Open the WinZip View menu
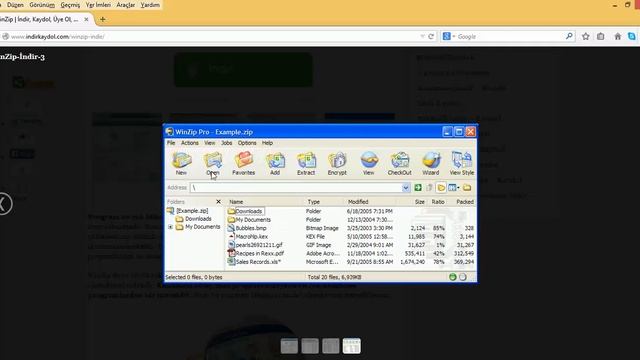640x360 pixels. click(x=209, y=143)
